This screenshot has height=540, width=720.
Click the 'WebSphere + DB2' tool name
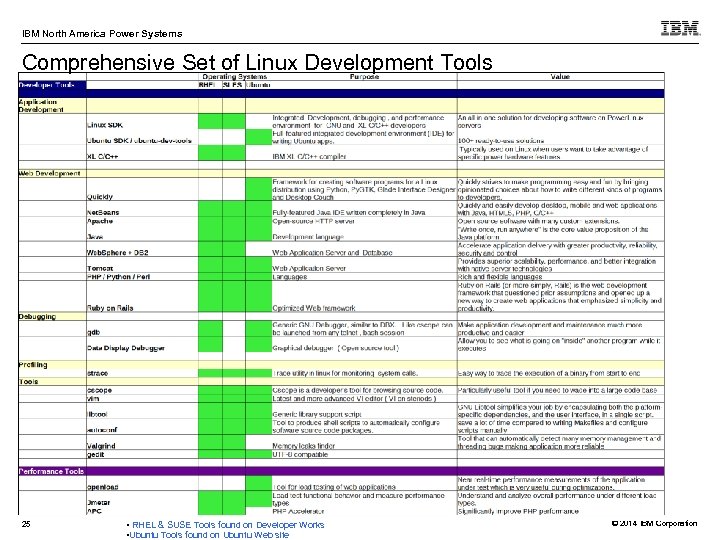point(118,253)
